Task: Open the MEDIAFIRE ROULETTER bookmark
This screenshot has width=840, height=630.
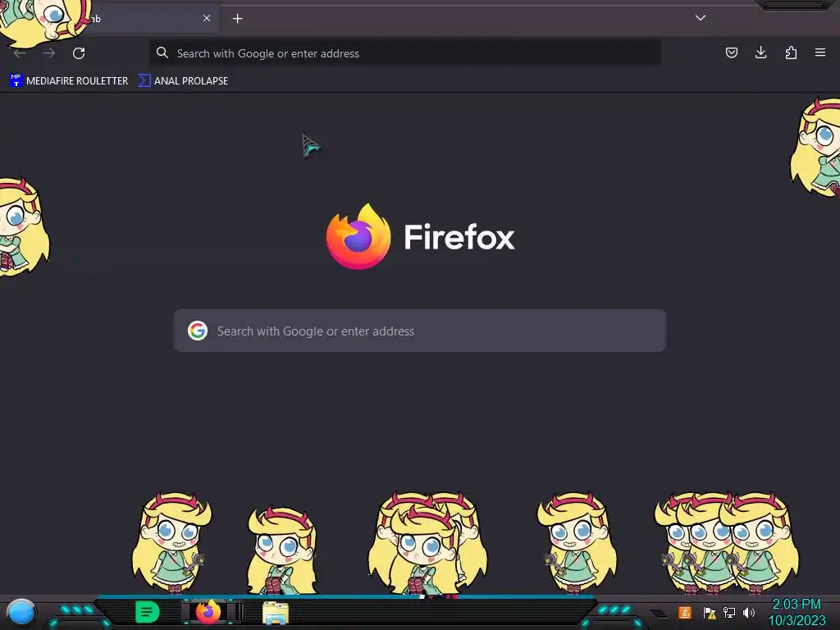Action: pyautogui.click(x=69, y=81)
